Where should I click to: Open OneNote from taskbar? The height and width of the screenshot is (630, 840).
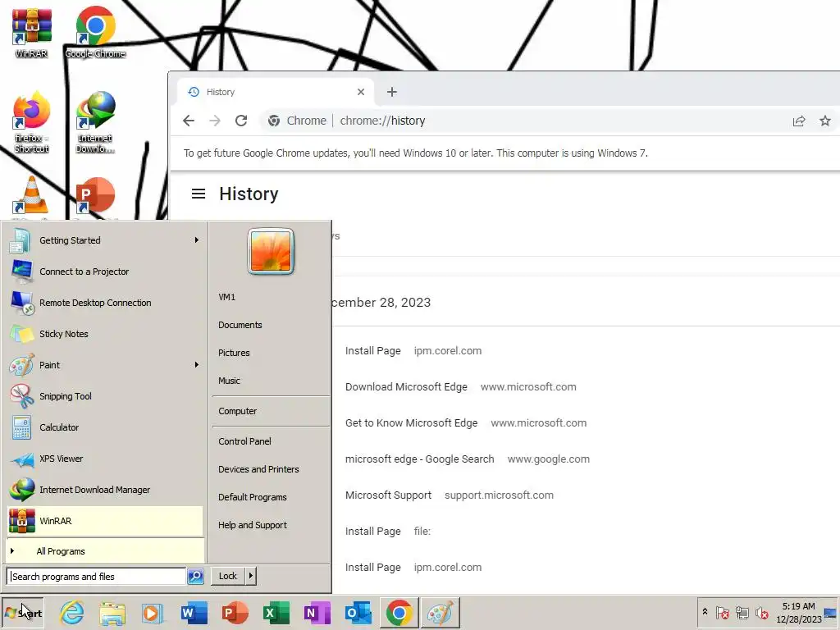tap(317, 613)
